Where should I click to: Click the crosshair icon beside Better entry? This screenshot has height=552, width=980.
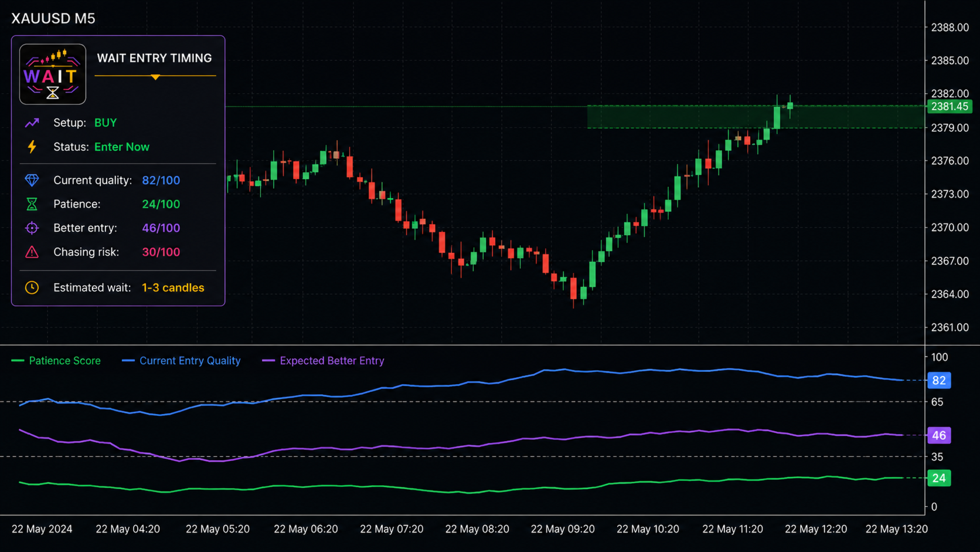tap(32, 228)
